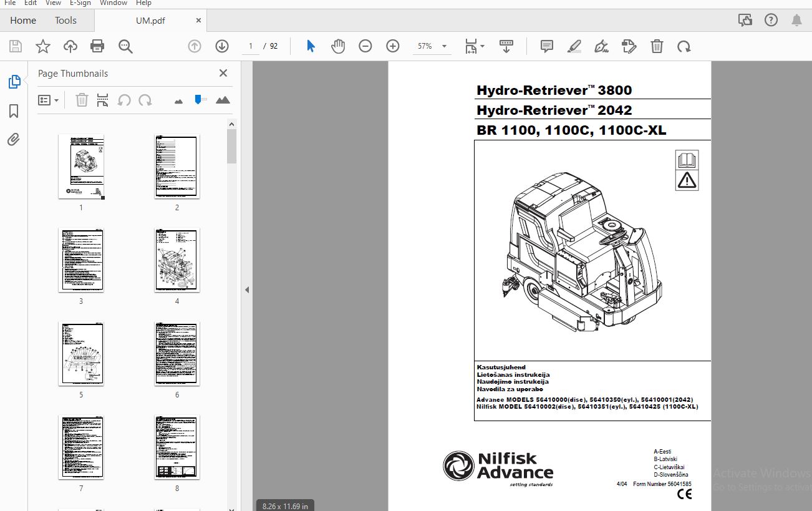
Task: Rotate the page with the toolbar rotate icon
Action: (684, 46)
